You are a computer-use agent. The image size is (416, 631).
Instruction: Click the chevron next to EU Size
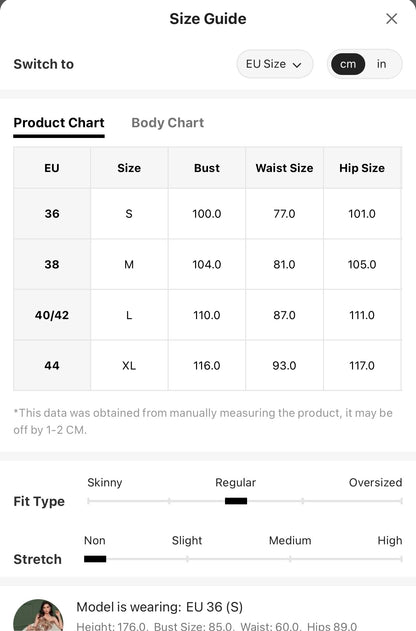click(297, 65)
